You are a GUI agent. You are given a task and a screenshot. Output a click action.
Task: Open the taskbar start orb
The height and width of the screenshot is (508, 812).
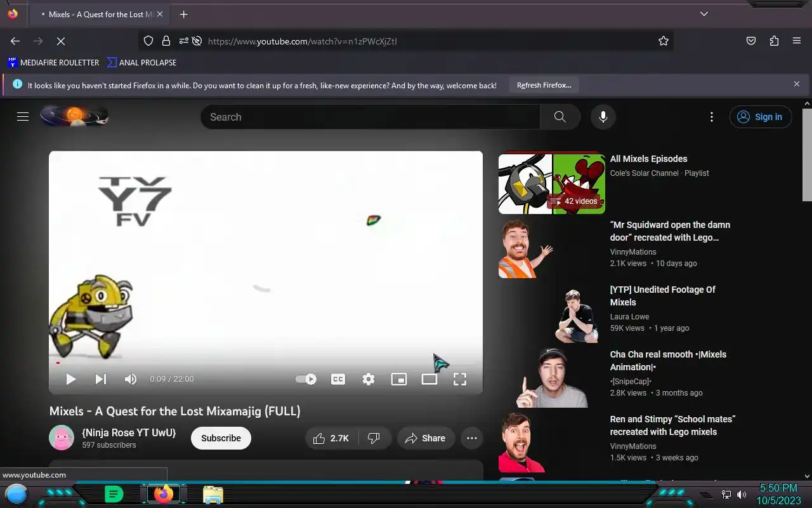click(16, 493)
